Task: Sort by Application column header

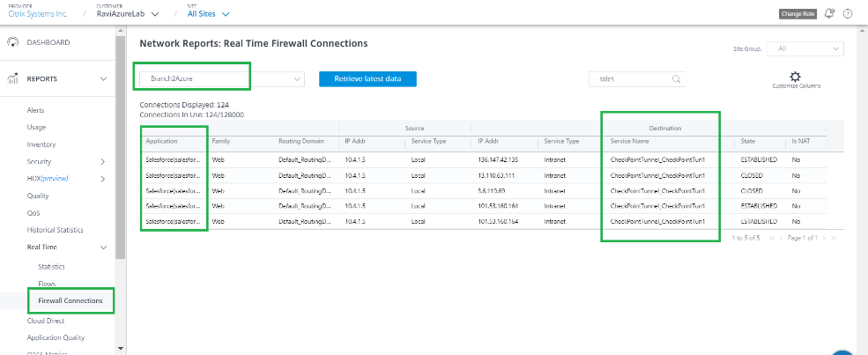Action: (x=161, y=142)
